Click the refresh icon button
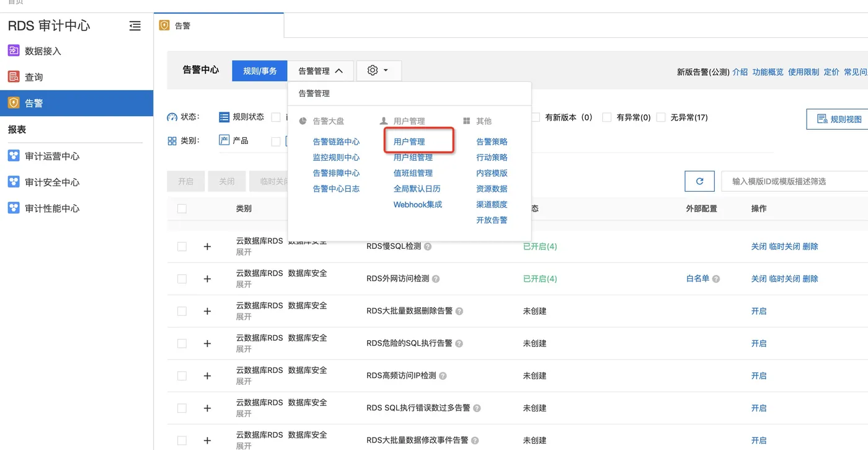The height and width of the screenshot is (450, 868). click(700, 181)
